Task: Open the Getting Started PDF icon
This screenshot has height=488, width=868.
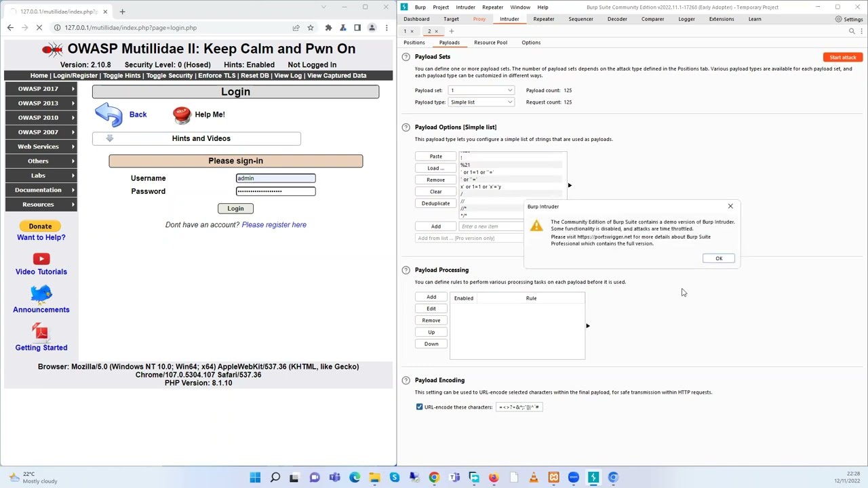Action: coord(41,332)
